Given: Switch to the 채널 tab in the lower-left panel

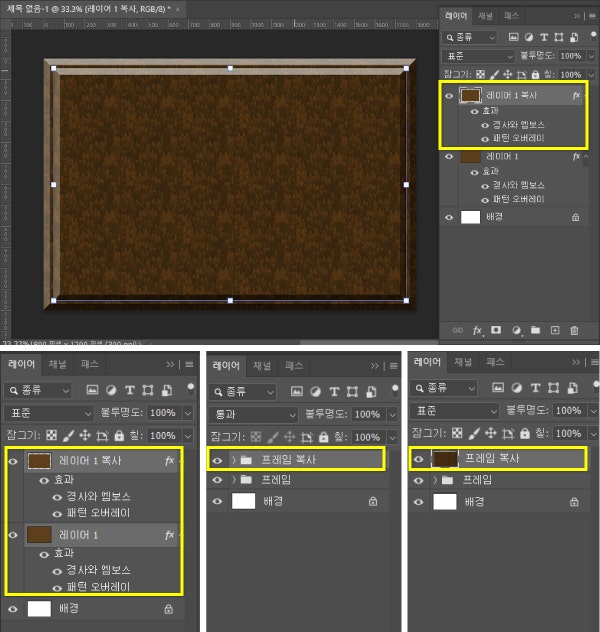Looking at the screenshot, I should click(58, 364).
